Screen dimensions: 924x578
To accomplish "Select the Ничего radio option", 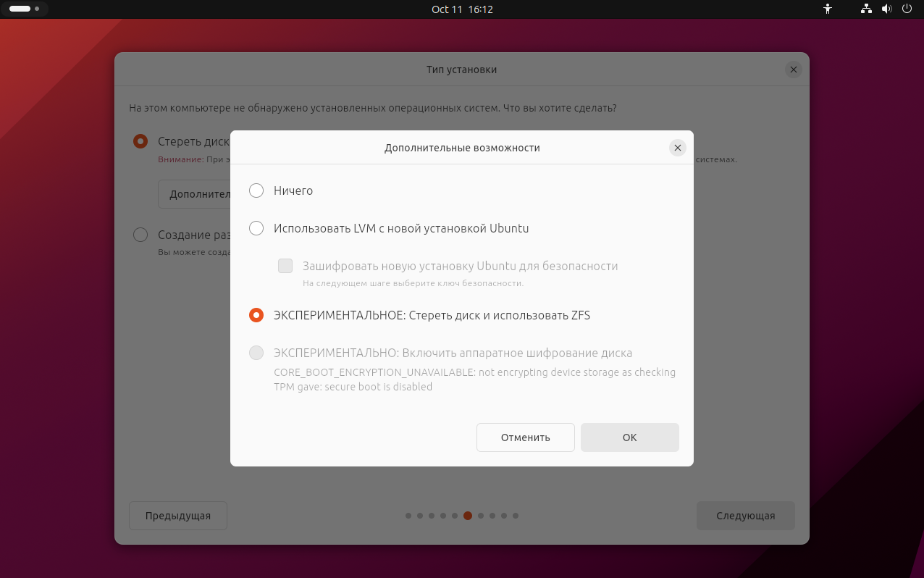I will tap(256, 190).
